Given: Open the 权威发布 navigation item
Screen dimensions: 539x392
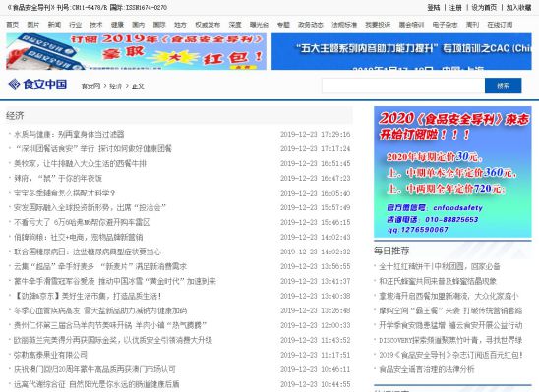Looking at the screenshot, I should coord(208,25).
